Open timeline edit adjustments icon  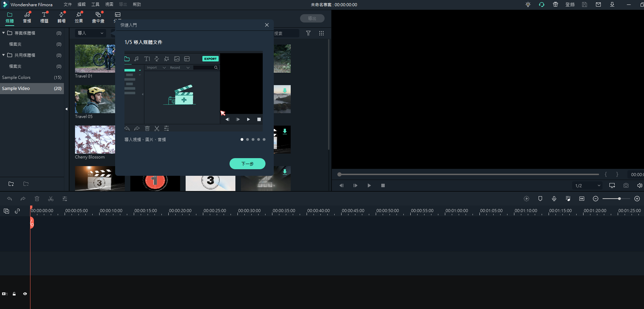pos(65,199)
